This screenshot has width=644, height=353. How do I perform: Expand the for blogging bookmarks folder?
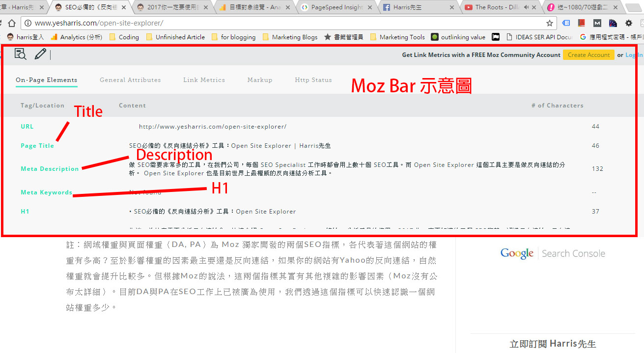tap(233, 37)
